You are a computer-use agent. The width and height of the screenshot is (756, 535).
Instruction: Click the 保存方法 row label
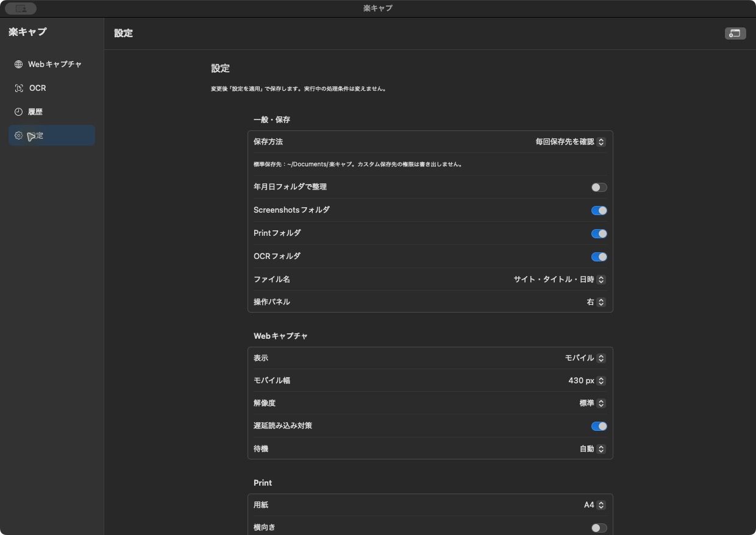tap(268, 142)
